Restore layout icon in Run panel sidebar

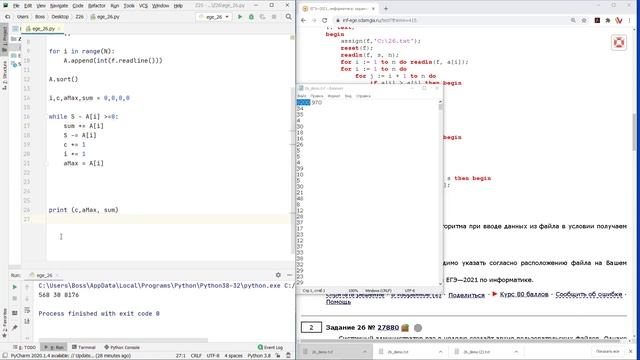click(15, 313)
